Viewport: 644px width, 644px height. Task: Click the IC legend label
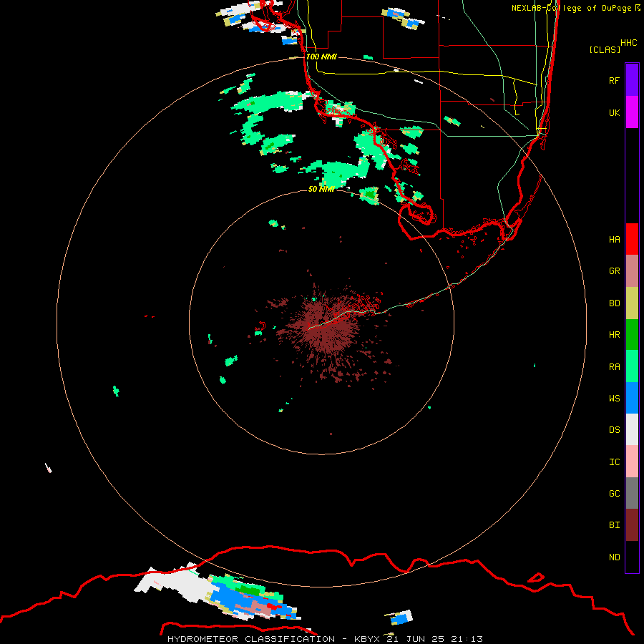tap(614, 462)
